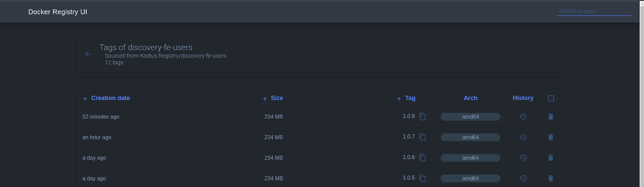Click the tag label 1.0.8

tap(409, 116)
